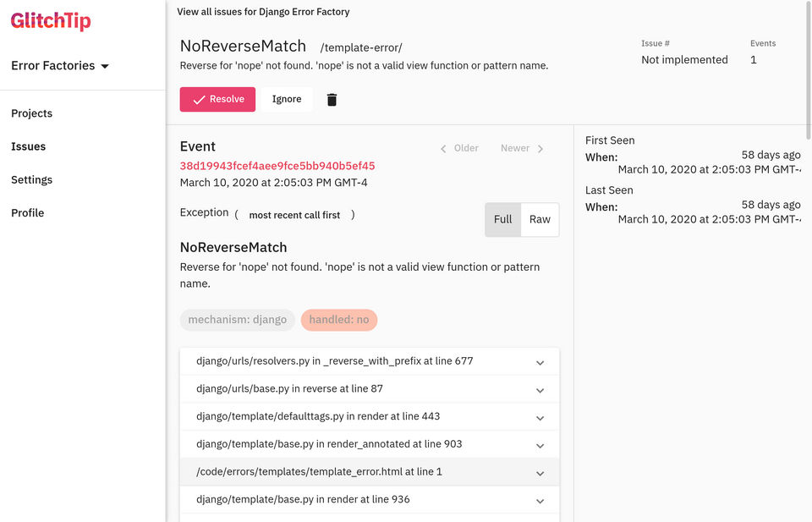Expand base.py render line 936 frame
The height and width of the screenshot is (522, 812).
370,500
